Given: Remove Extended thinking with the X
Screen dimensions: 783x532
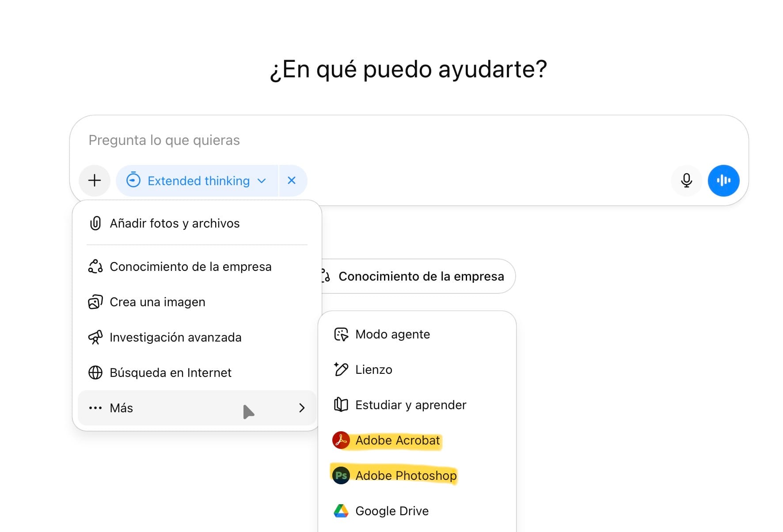Looking at the screenshot, I should tap(292, 180).
